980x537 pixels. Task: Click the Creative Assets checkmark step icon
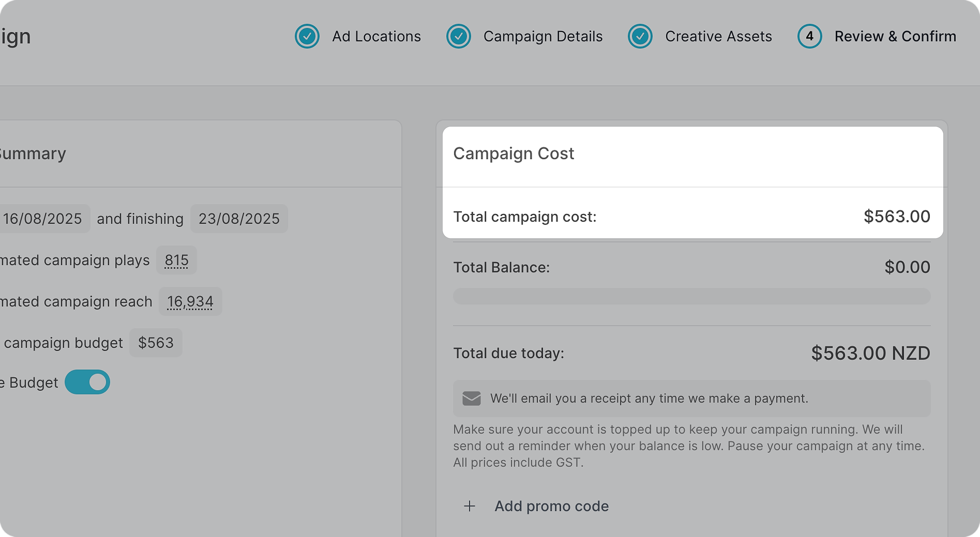click(640, 36)
